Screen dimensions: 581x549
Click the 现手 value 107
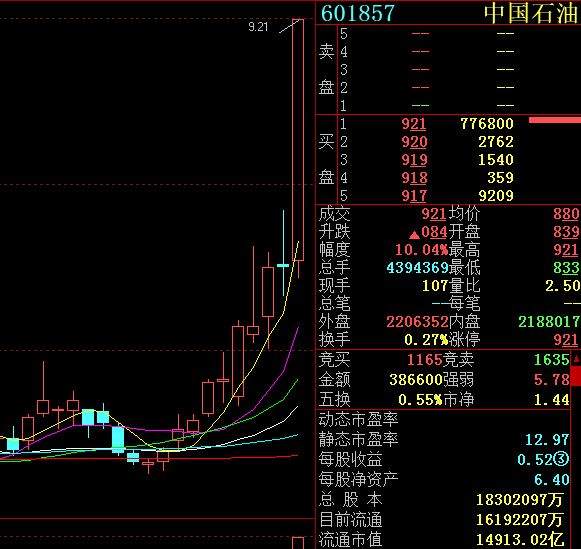(x=435, y=286)
